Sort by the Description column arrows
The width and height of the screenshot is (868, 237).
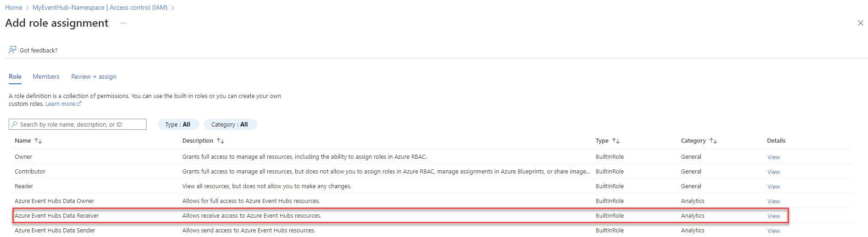(220, 141)
